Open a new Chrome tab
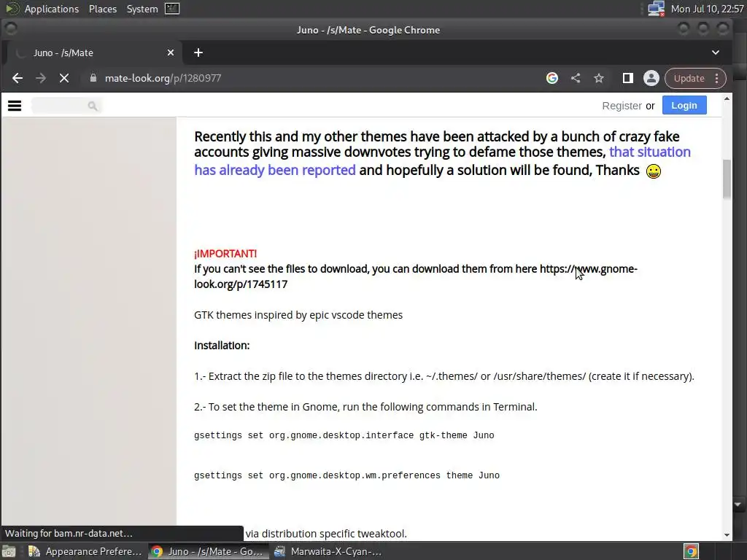 (x=198, y=52)
